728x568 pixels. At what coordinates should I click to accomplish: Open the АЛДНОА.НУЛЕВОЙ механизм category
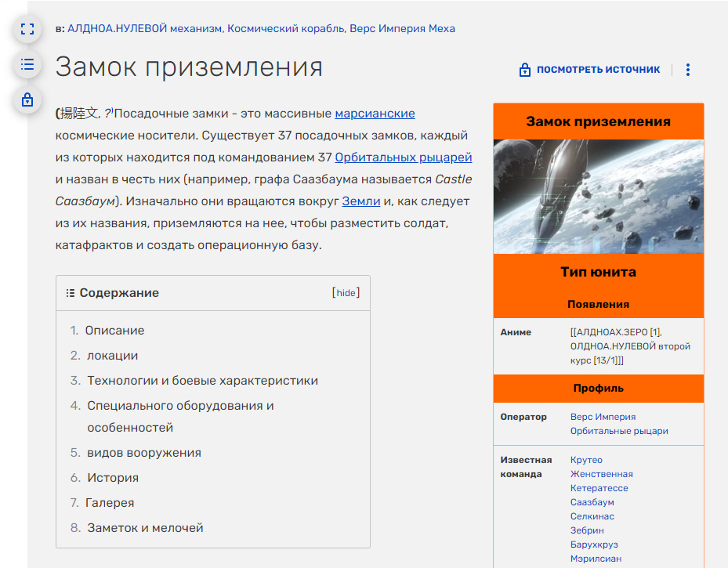click(145, 28)
